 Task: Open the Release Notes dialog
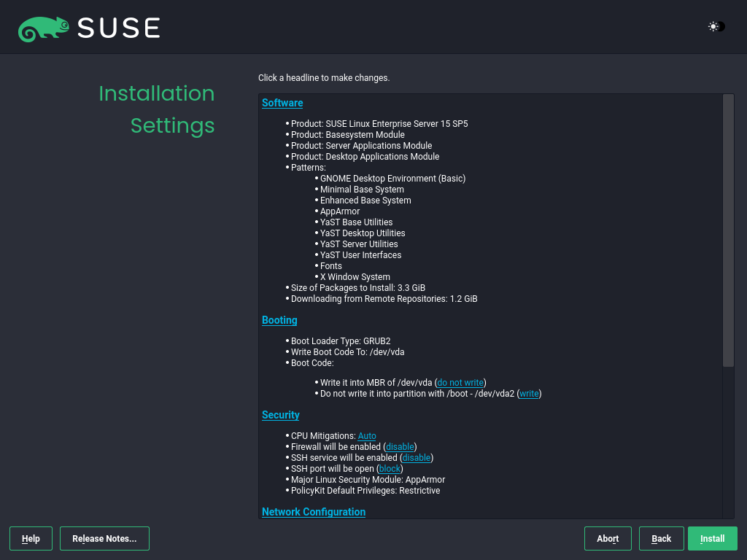click(104, 538)
